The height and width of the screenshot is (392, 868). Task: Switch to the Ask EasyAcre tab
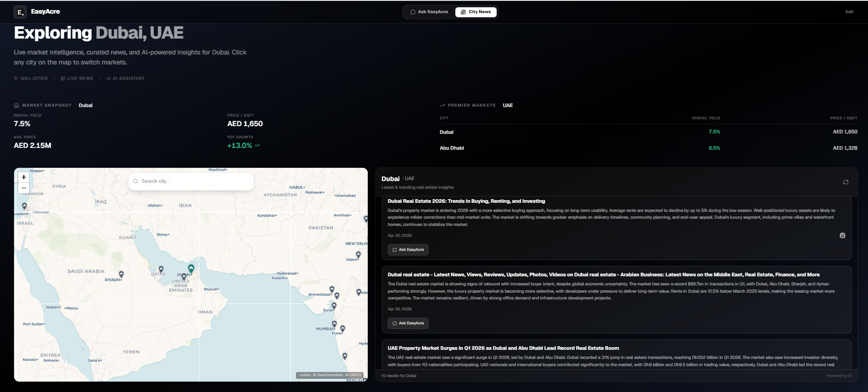(x=429, y=12)
